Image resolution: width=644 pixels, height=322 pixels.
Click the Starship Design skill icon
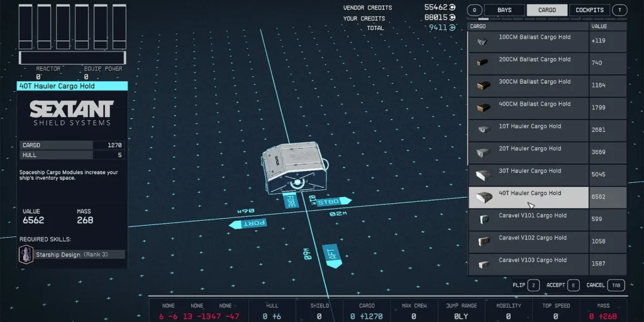pos(27,254)
